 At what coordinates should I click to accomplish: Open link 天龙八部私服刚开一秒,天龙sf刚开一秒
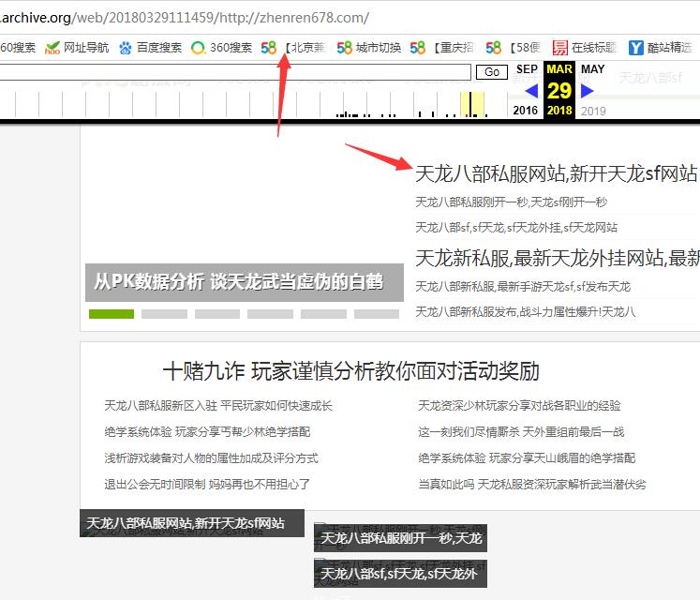511,202
